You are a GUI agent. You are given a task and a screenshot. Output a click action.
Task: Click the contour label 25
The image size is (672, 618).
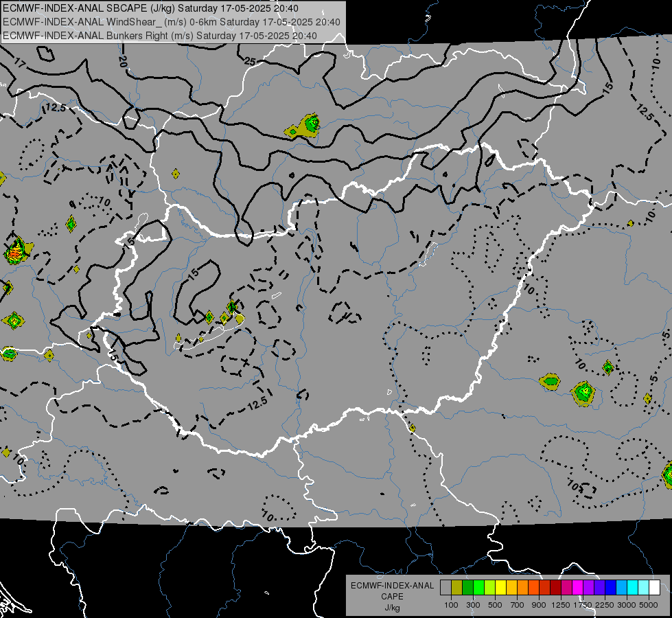tap(250, 62)
